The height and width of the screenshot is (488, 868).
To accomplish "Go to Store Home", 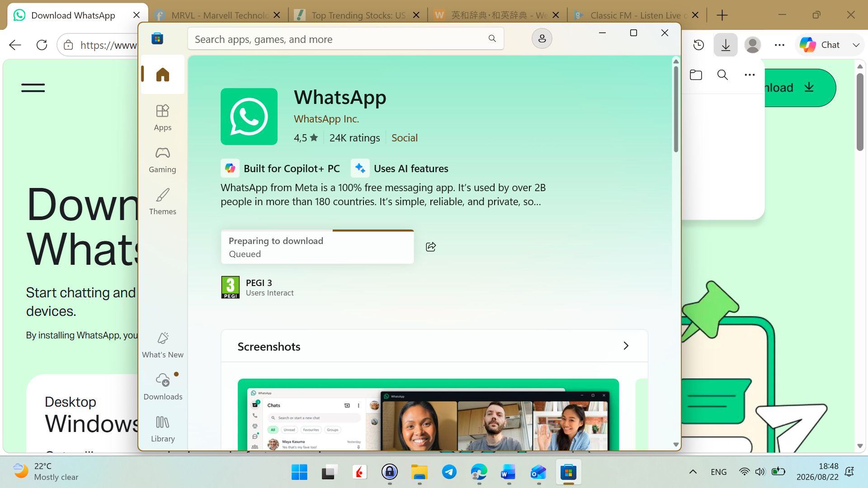I will [162, 75].
